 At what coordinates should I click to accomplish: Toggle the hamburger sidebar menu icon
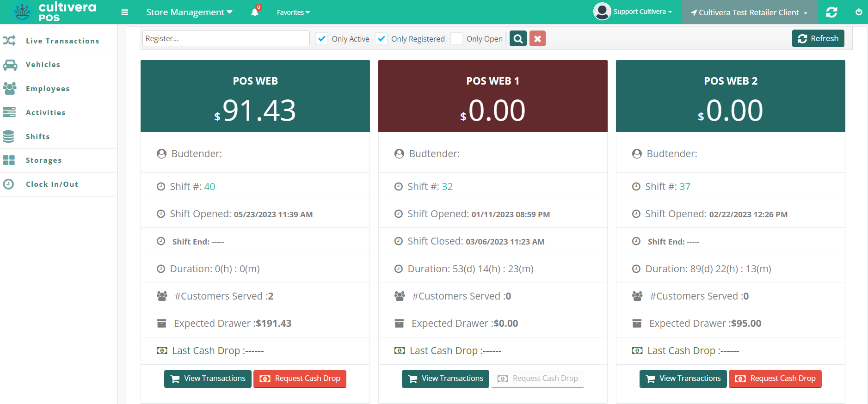(x=125, y=12)
